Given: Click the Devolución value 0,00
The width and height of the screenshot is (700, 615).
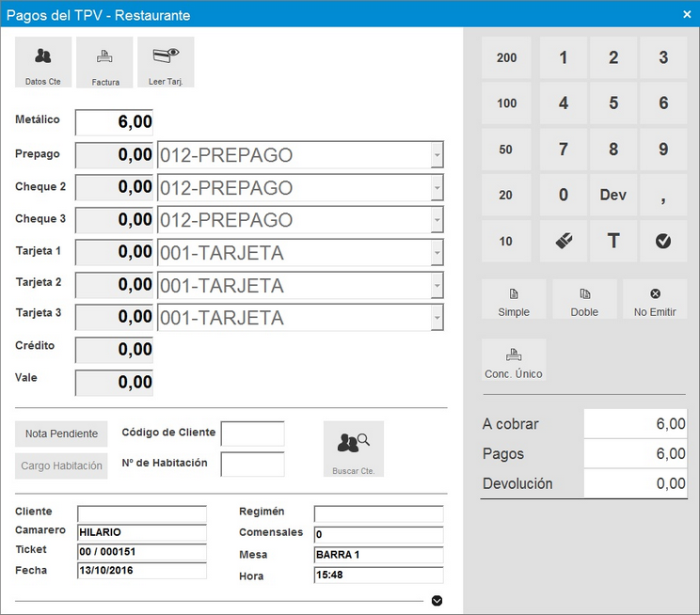Looking at the screenshot, I should point(635,483).
